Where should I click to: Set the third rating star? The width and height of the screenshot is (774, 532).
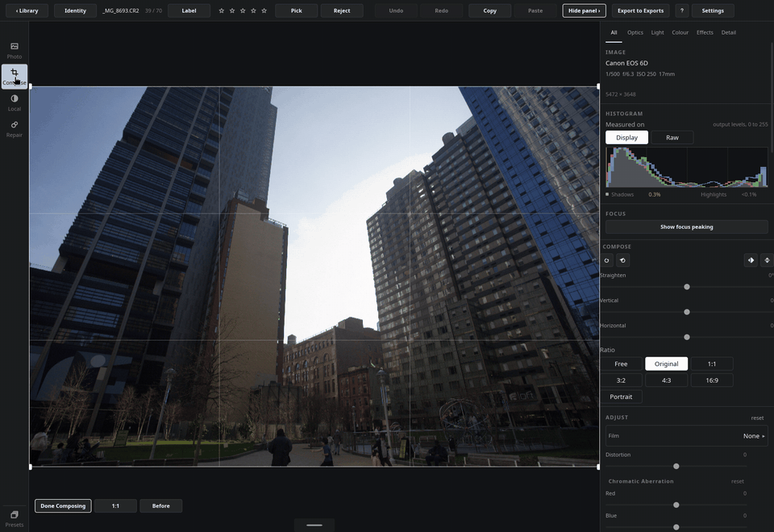click(243, 10)
